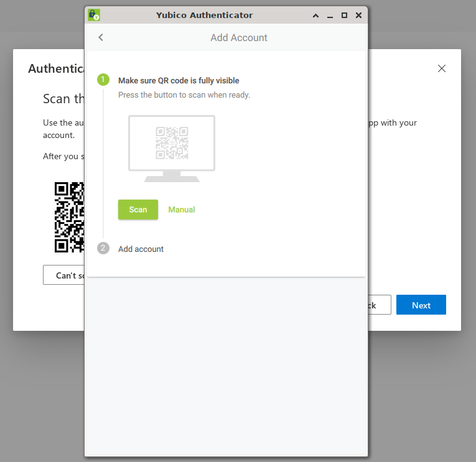The width and height of the screenshot is (476, 462).
Task: Click the blue Next button
Action: coord(421,305)
